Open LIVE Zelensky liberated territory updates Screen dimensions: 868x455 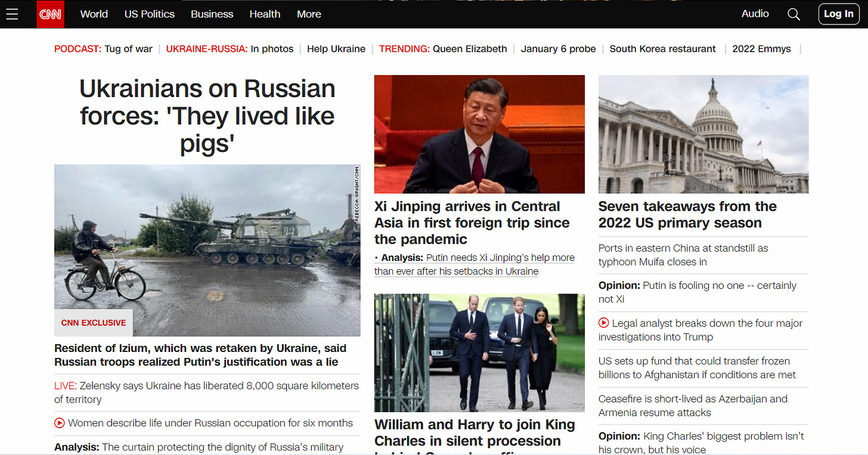[x=206, y=392]
